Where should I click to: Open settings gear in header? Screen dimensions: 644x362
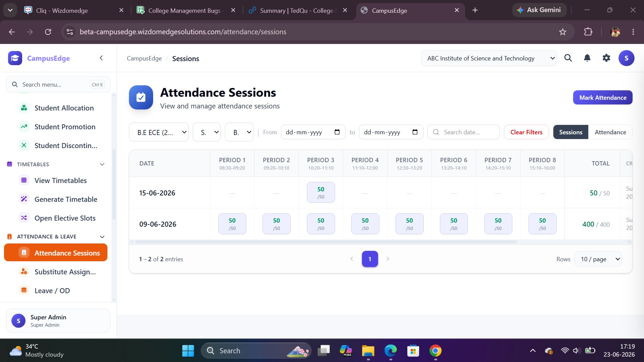click(x=606, y=58)
